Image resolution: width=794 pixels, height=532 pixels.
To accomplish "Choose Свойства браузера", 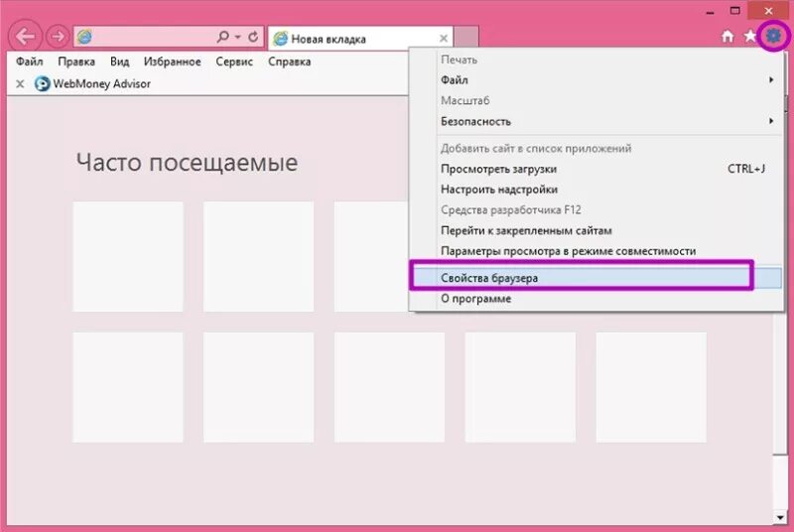I will tap(596, 278).
